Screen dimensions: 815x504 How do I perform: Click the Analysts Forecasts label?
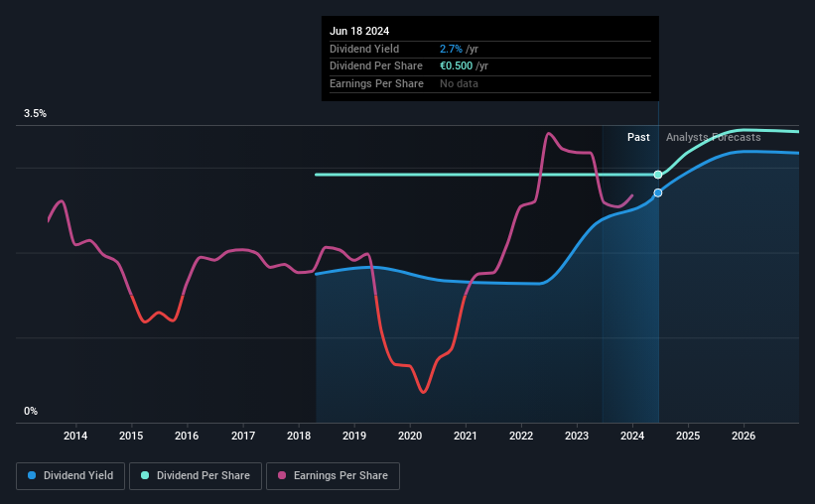(x=714, y=137)
